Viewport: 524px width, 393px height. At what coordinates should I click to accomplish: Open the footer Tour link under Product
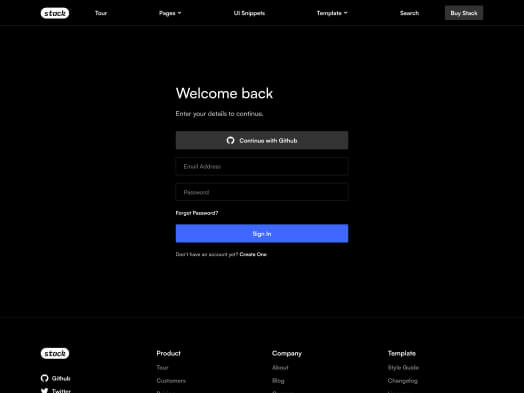(162, 368)
